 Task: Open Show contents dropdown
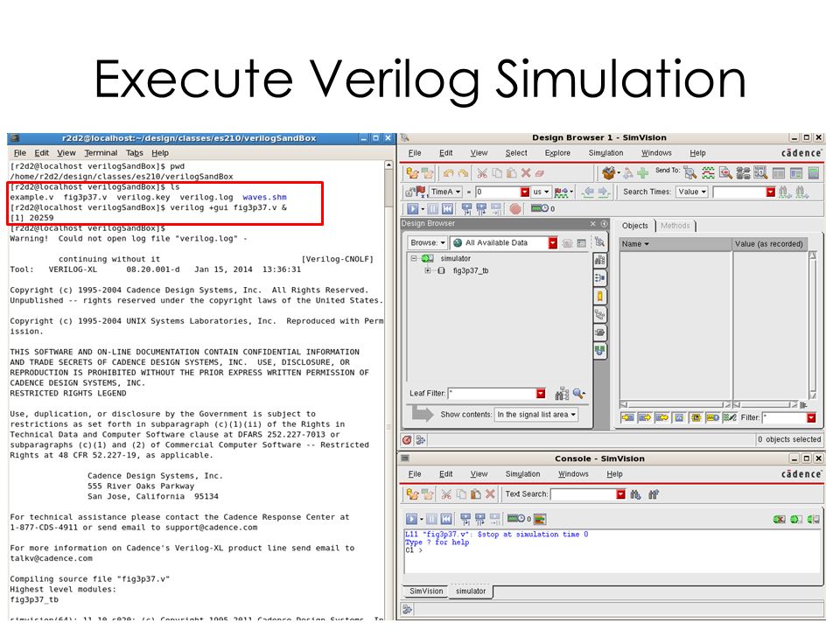tap(536, 414)
